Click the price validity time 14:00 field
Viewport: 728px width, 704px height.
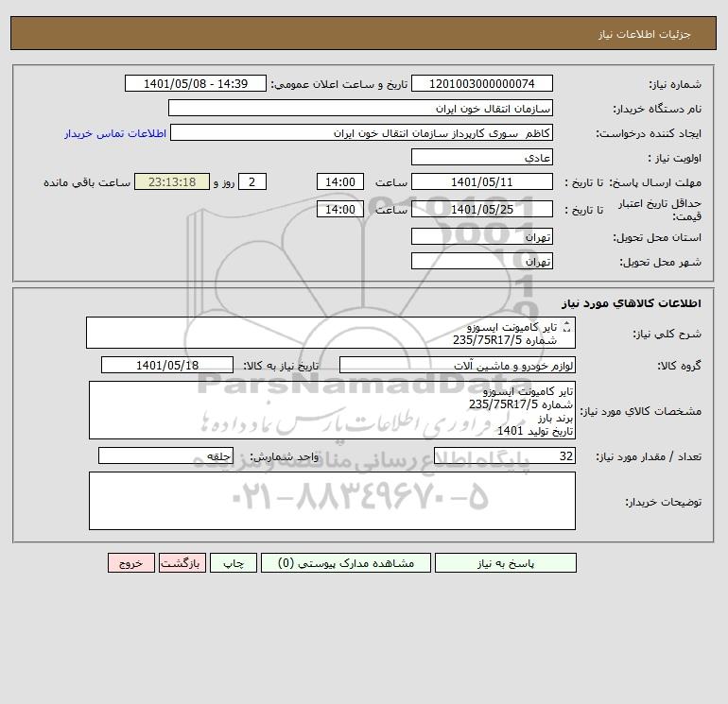340,209
